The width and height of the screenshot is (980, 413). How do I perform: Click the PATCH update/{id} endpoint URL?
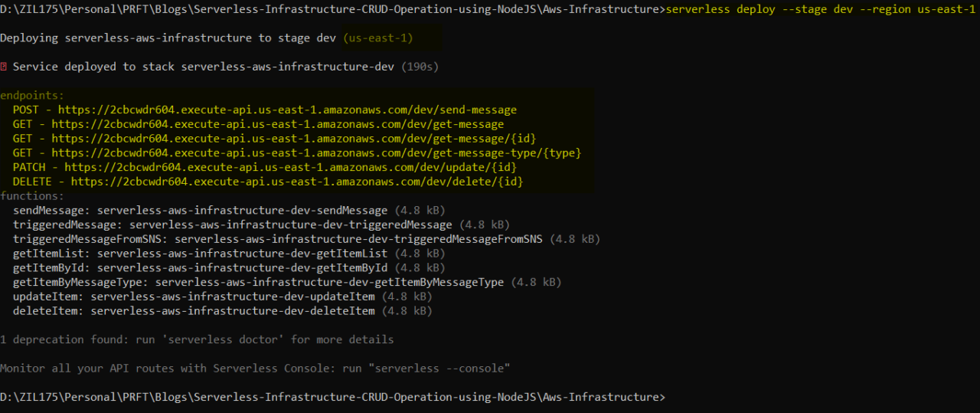click(x=290, y=167)
